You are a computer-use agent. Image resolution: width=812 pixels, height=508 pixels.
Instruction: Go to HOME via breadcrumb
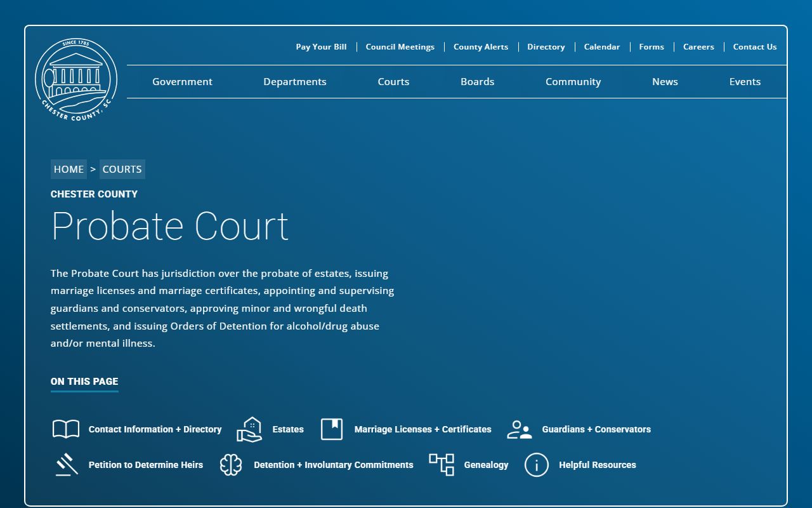tap(69, 170)
